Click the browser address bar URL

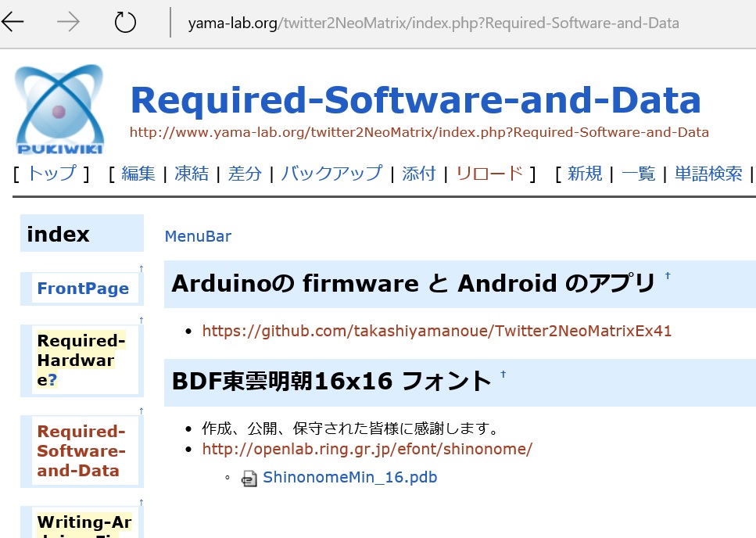[x=433, y=23]
